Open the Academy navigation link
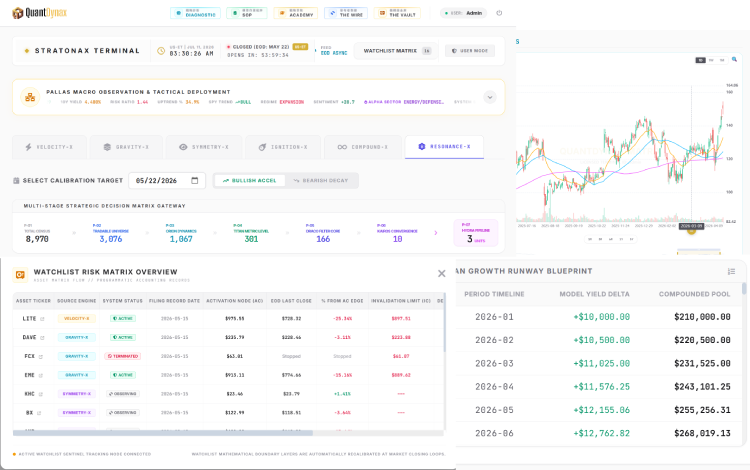Screen dimensions: 750x470 (x=296, y=13)
